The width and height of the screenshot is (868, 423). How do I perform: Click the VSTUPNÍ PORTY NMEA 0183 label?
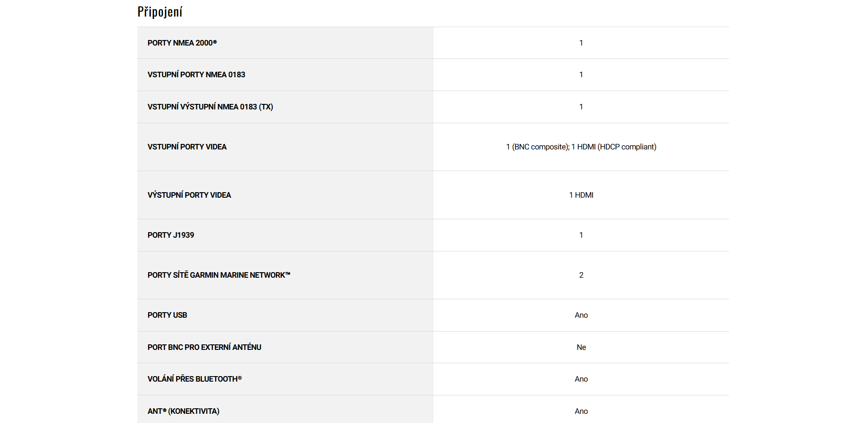(196, 74)
